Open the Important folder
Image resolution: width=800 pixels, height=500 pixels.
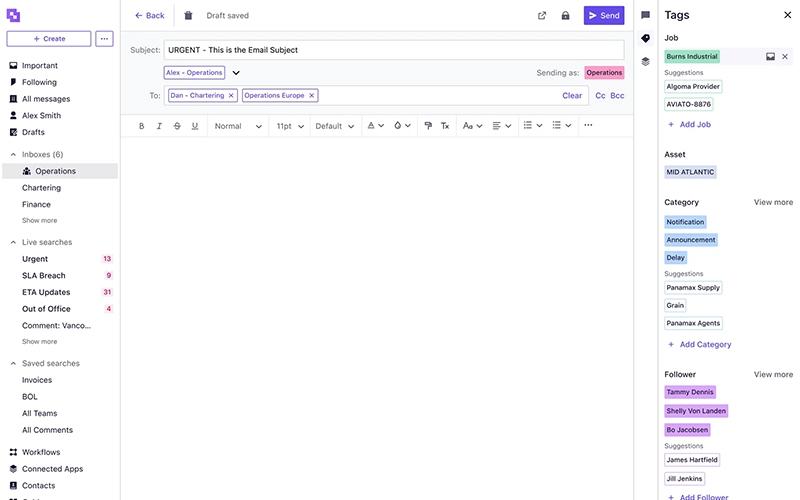pos(40,65)
